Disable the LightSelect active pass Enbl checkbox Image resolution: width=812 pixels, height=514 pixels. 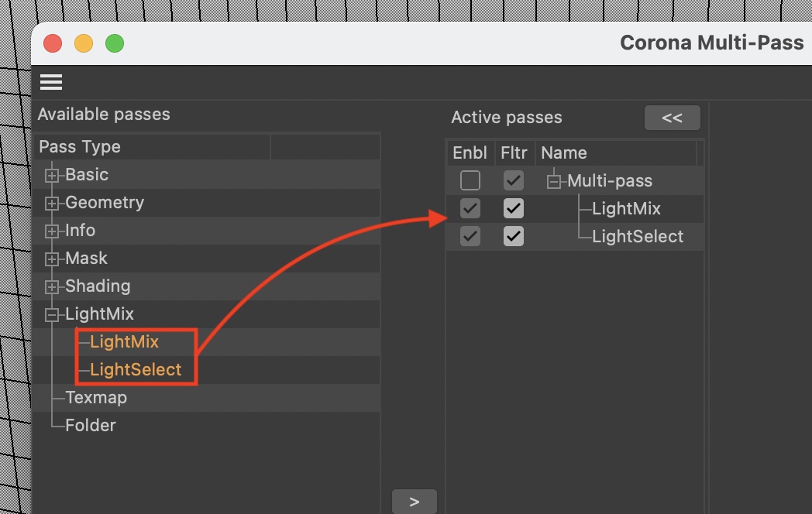click(470, 237)
